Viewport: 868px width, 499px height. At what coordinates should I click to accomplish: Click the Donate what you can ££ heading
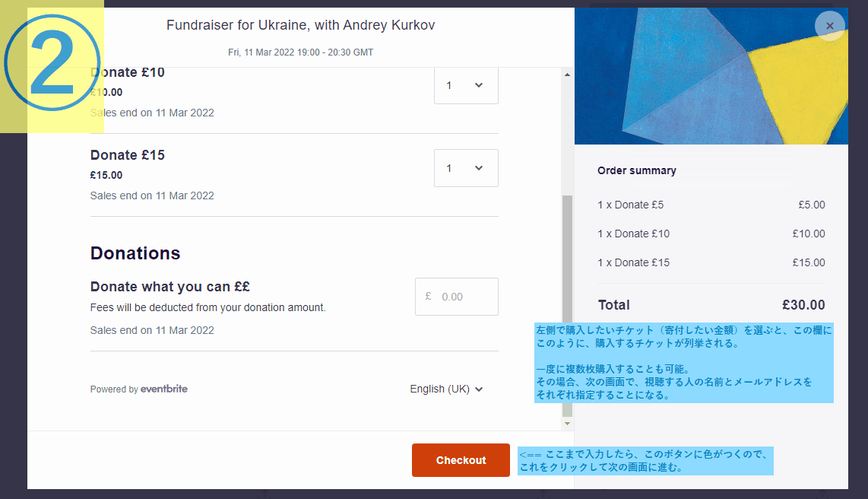coord(170,286)
